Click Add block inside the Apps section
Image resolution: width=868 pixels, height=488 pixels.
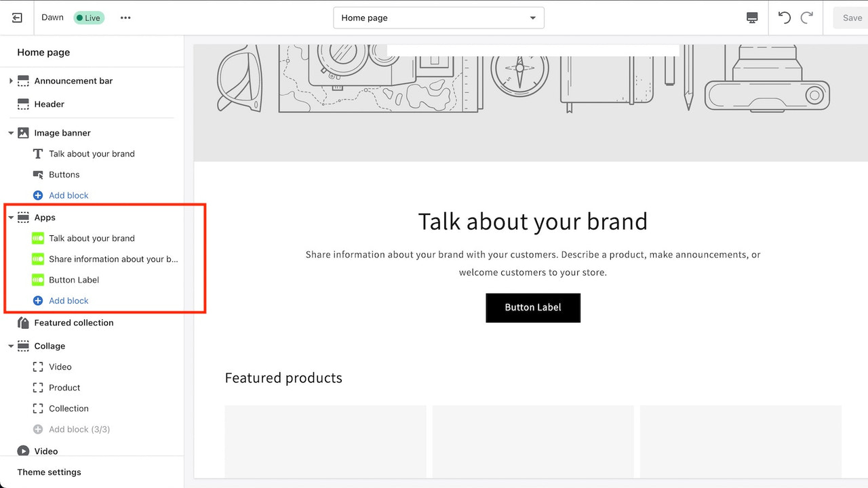pos(68,300)
